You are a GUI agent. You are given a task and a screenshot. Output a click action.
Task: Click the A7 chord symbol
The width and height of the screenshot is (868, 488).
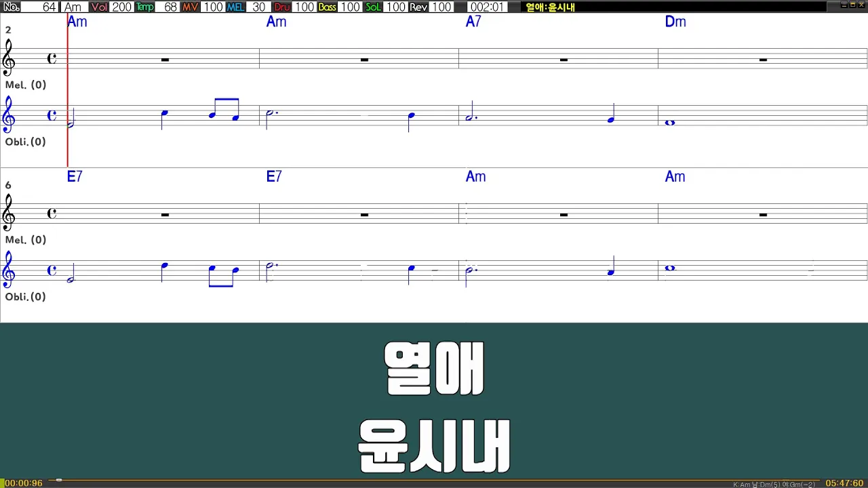click(x=473, y=22)
